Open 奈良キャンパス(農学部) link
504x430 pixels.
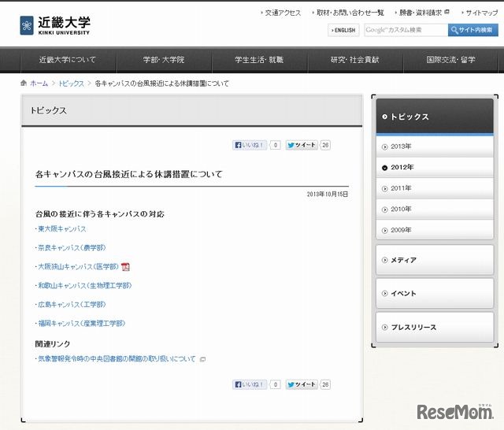pos(72,248)
